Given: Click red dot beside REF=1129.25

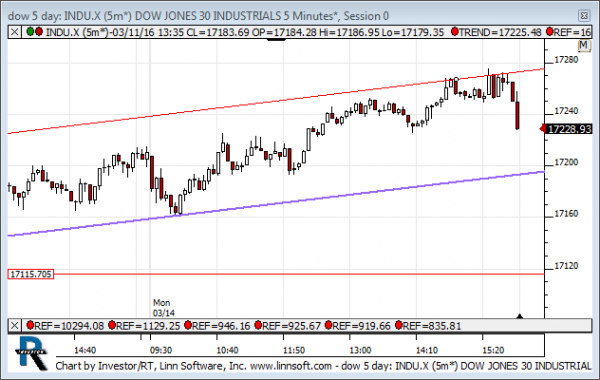Looking at the screenshot, I should point(112,325).
